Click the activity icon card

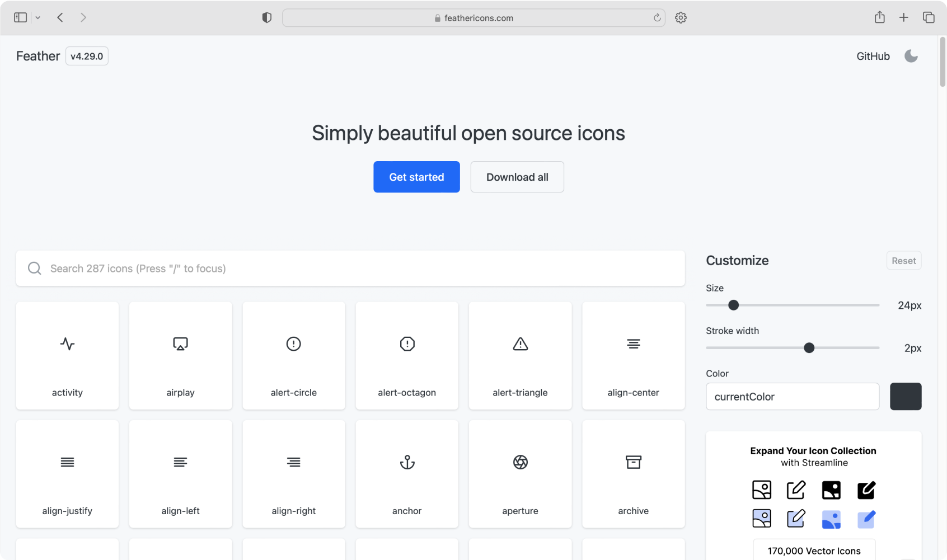67,356
